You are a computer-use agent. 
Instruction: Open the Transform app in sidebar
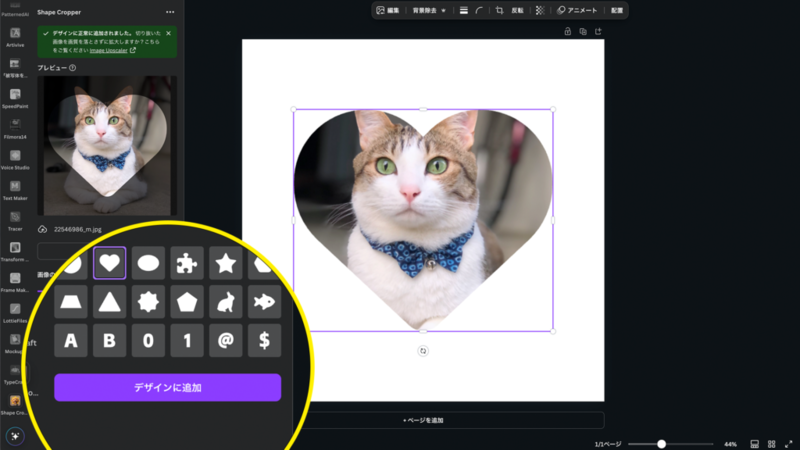[15, 252]
